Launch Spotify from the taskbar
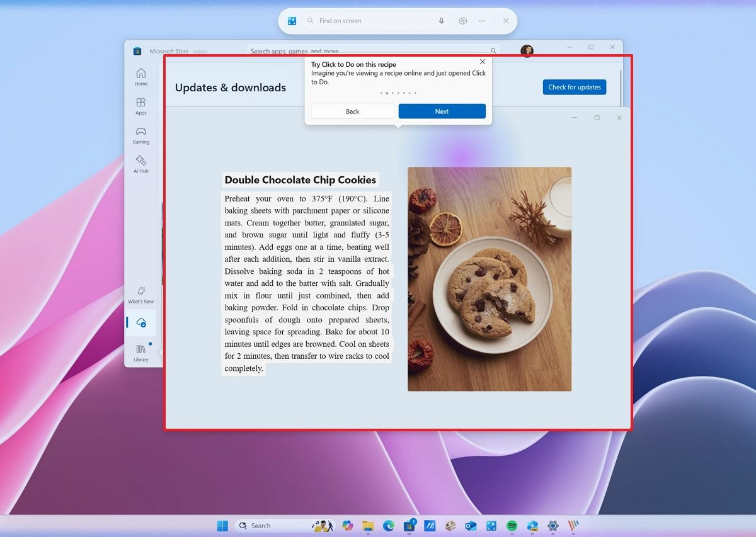The image size is (756, 537). point(511,525)
